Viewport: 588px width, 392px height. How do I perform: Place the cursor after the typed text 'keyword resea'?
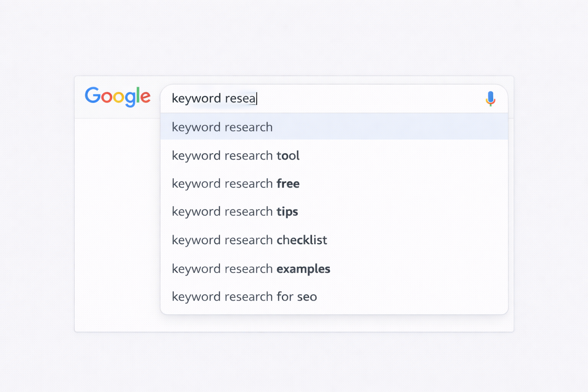(x=256, y=98)
